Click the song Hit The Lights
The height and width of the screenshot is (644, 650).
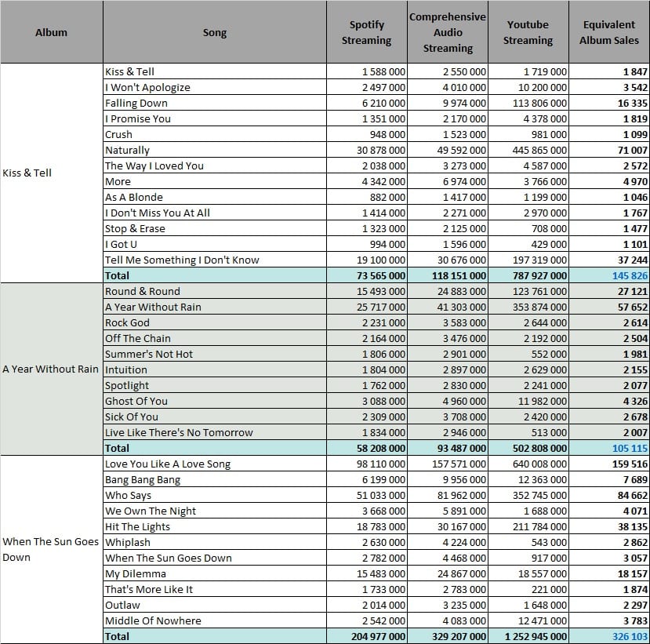pyautogui.click(x=215, y=526)
